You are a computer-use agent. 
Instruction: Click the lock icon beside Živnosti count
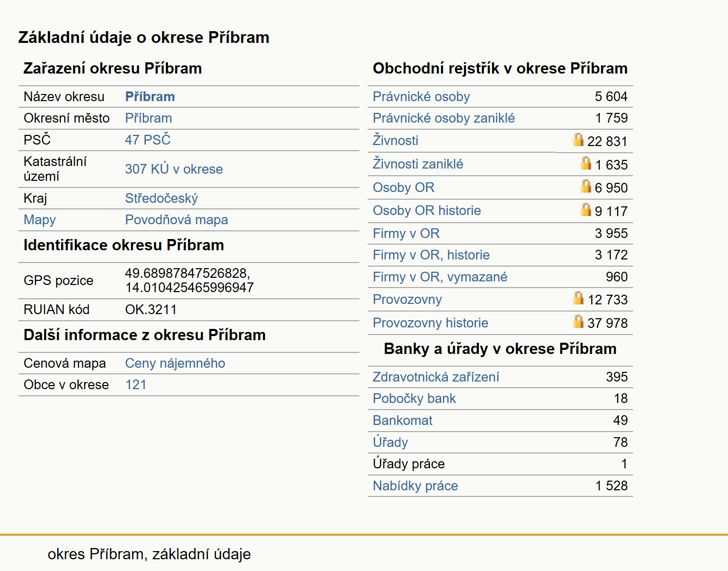point(578,139)
